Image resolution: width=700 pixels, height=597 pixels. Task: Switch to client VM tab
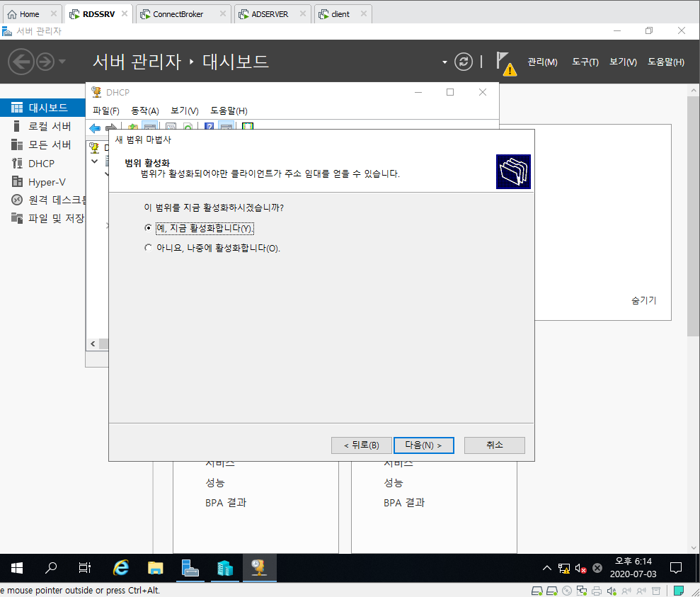[340, 14]
